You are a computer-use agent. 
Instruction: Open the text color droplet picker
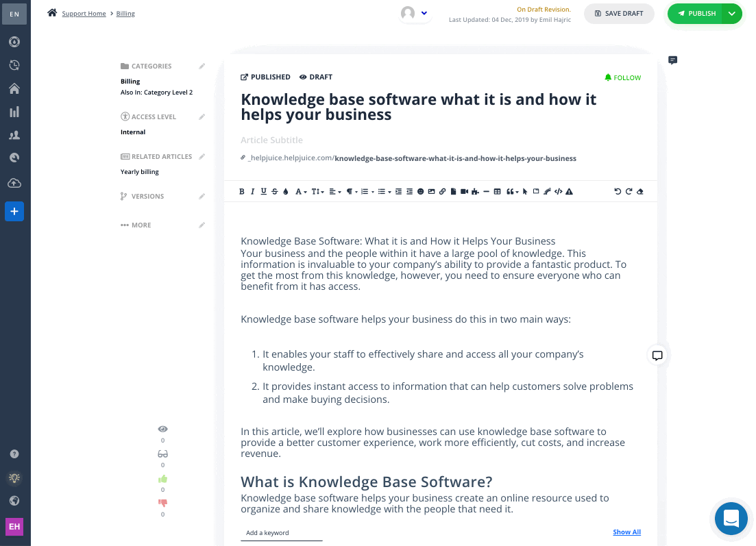(285, 192)
